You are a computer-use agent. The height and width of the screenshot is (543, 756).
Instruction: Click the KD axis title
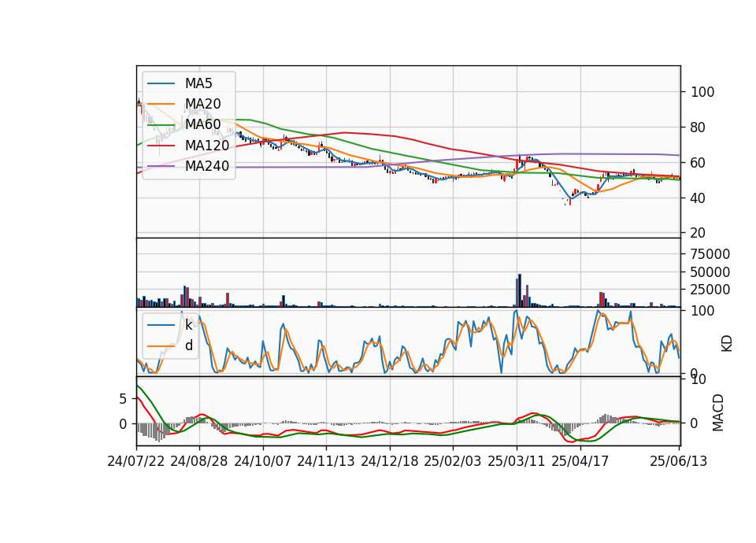pos(727,344)
